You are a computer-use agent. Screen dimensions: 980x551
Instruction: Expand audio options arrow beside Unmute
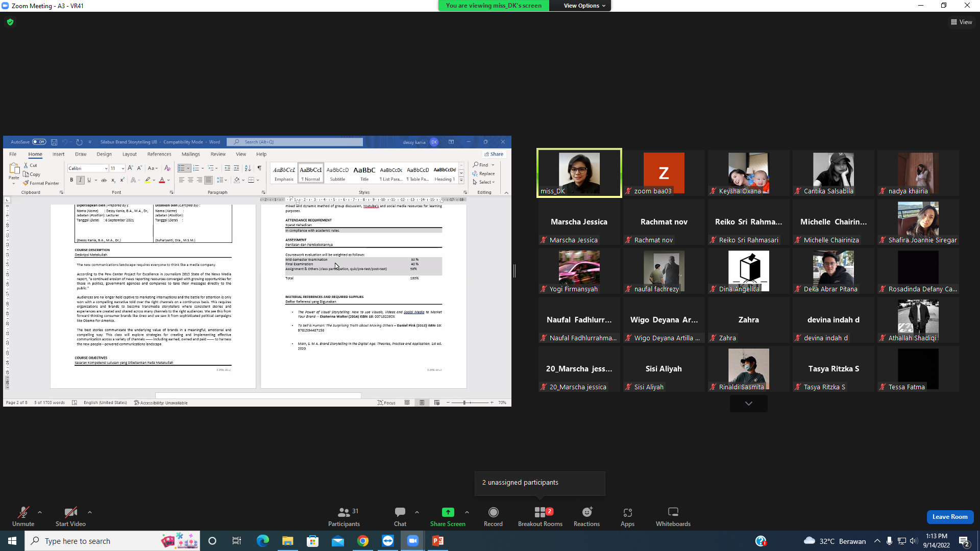tap(40, 512)
